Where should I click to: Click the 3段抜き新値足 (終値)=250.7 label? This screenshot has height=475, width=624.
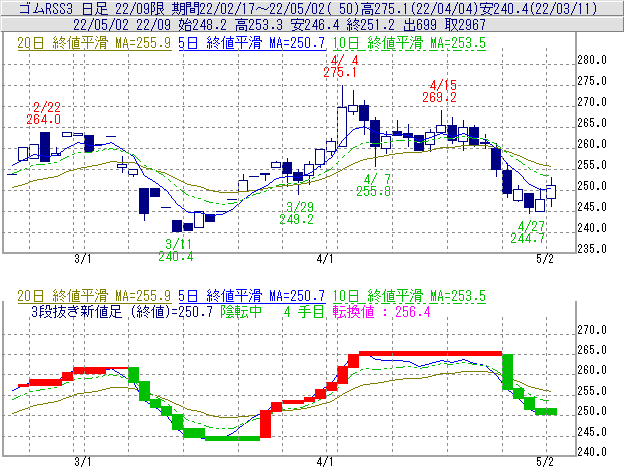click(x=122, y=311)
